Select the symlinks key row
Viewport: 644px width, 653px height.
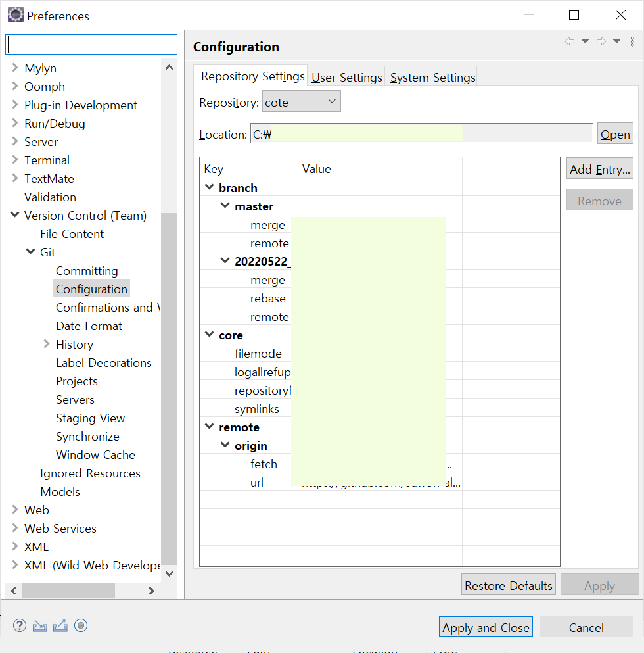(256, 408)
